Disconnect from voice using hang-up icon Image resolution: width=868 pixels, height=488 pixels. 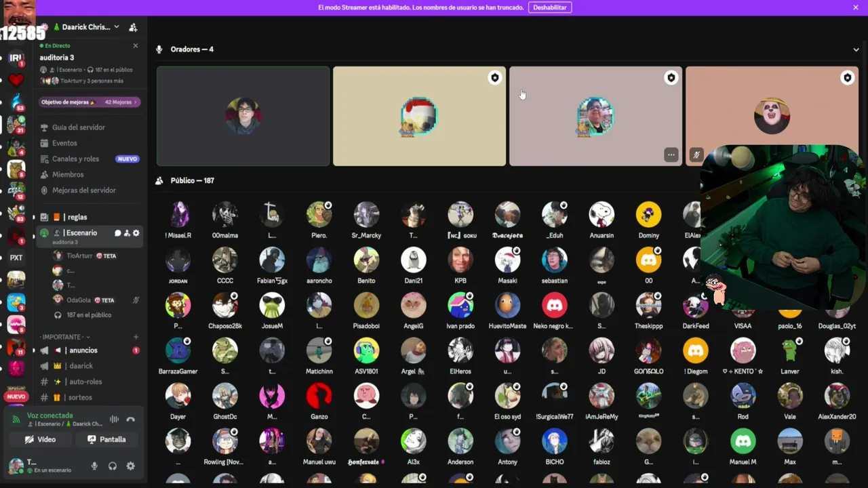(x=131, y=420)
